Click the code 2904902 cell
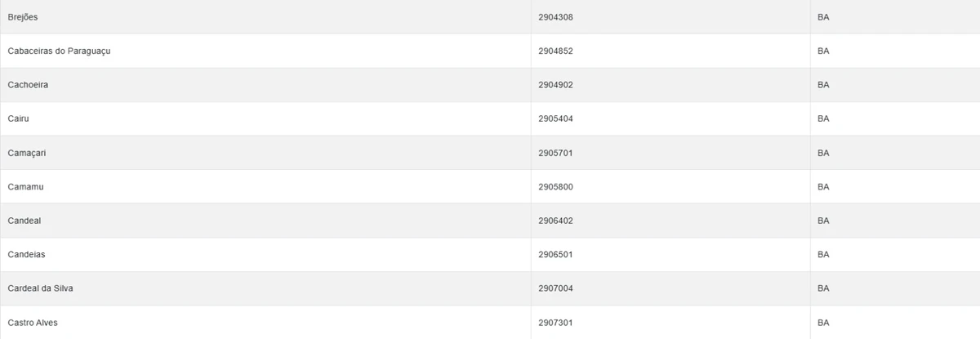This screenshot has width=980, height=339. pos(555,85)
